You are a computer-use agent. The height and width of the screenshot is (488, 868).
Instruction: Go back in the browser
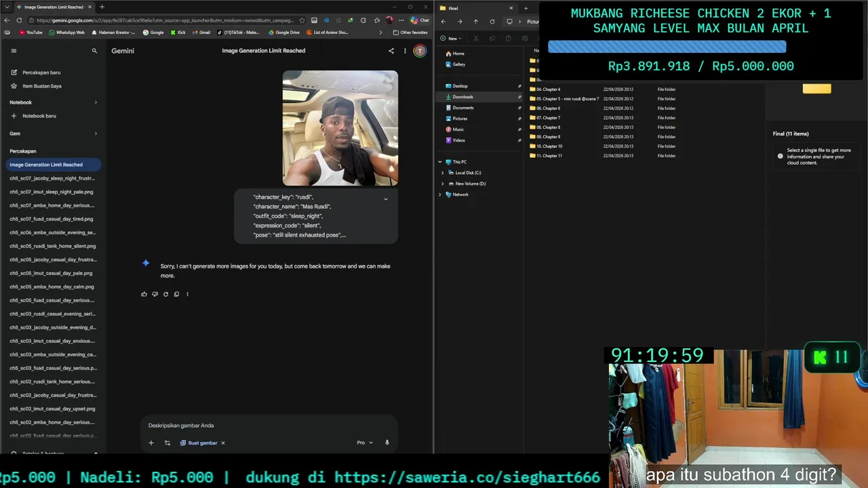[7, 20]
